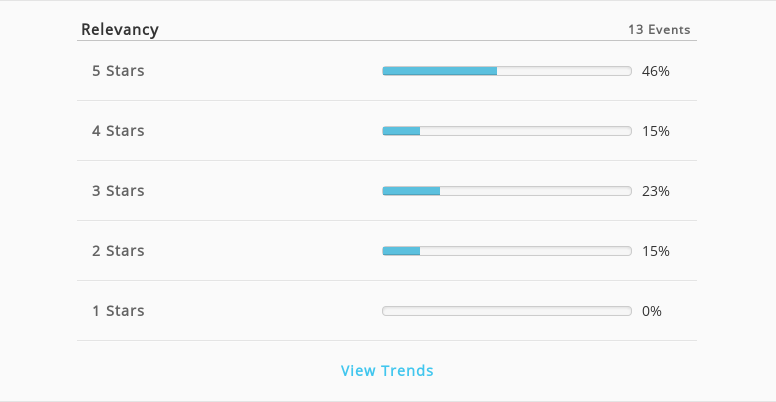Viewport: 776px width, 402px height.
Task: Click the 15% value beside 4 Stars
Action: [656, 131]
